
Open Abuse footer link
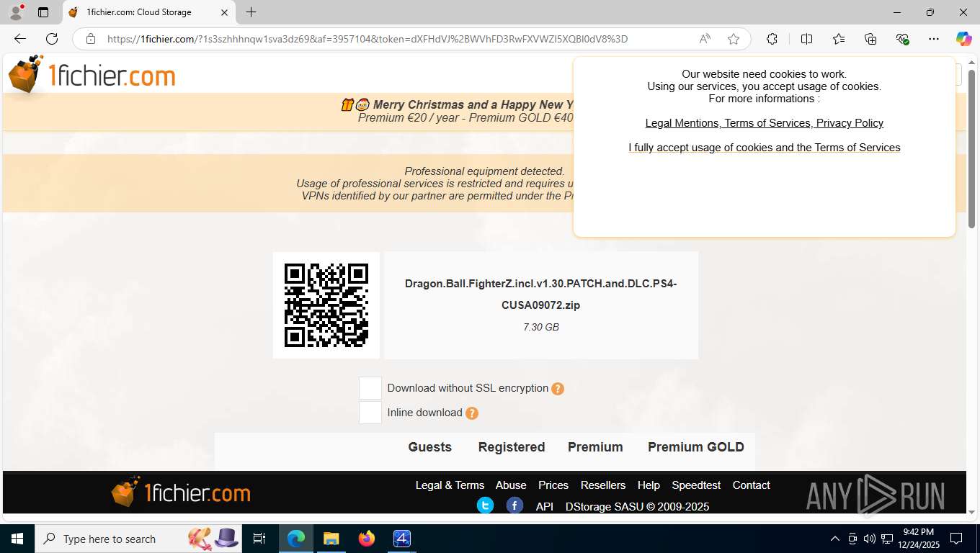pos(511,485)
